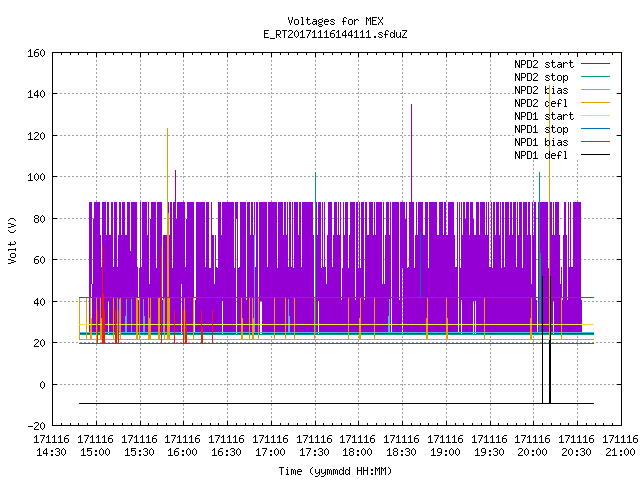
Task: Click the flat red NPD1 bias line at 20 V
Action: [336, 343]
